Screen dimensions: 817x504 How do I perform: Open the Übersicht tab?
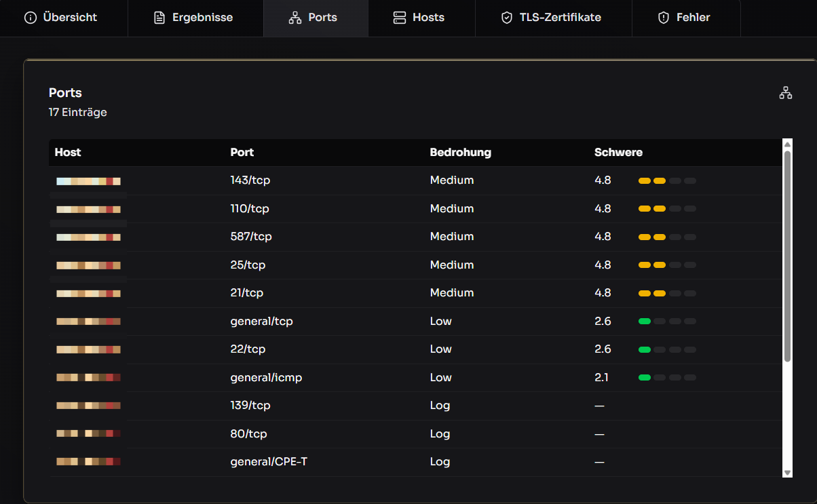pyautogui.click(x=61, y=18)
